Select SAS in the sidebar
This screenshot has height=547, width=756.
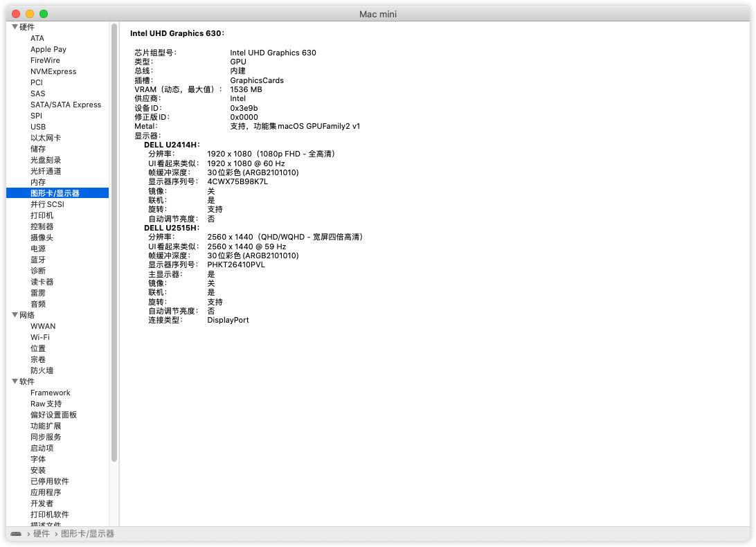[x=37, y=93]
